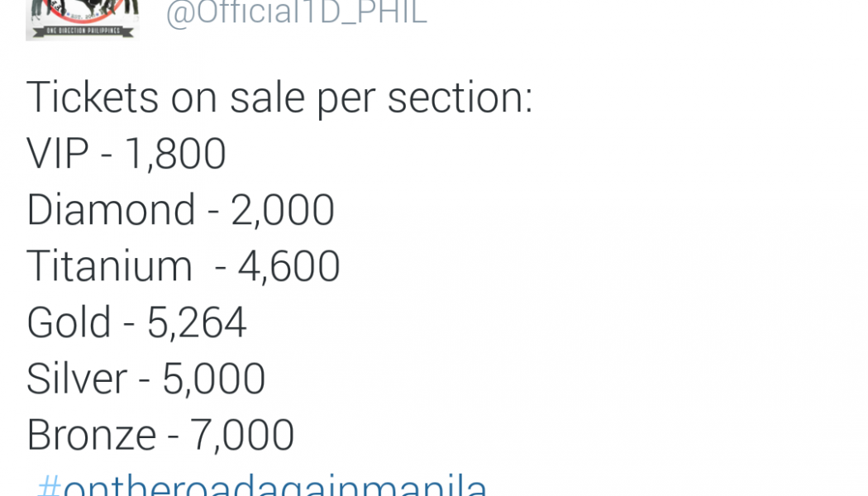The height and width of the screenshot is (496, 868).
Task: Click the number 7,000
Action: tap(242, 436)
